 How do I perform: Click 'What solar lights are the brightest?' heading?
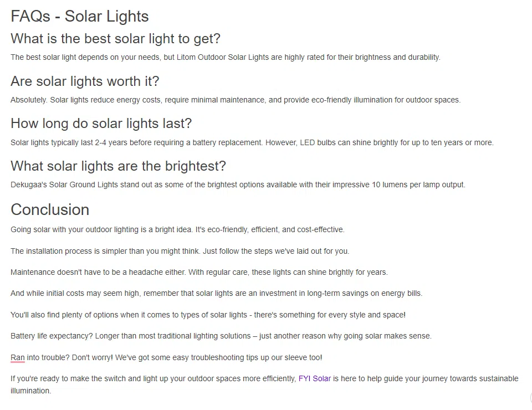point(118,166)
